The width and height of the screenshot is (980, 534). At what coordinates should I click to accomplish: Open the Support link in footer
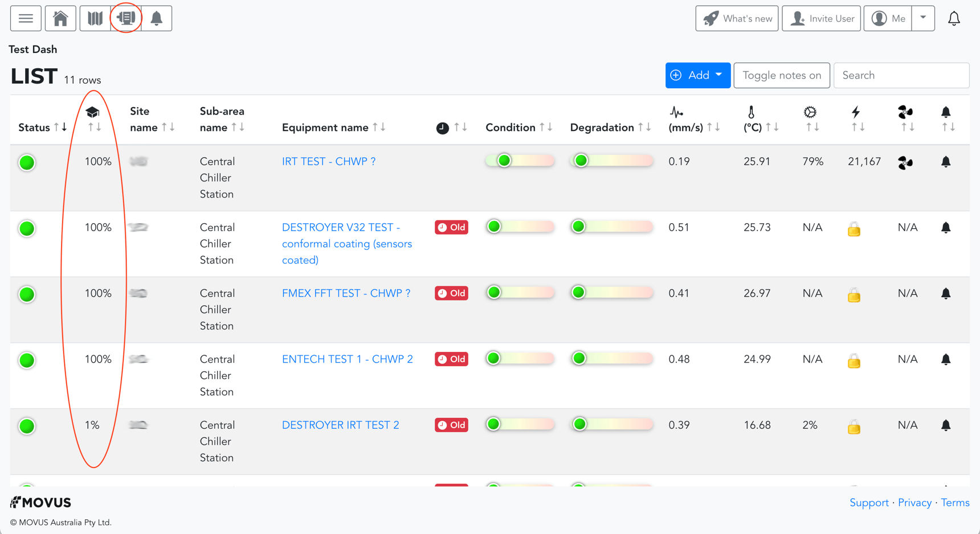pos(869,503)
